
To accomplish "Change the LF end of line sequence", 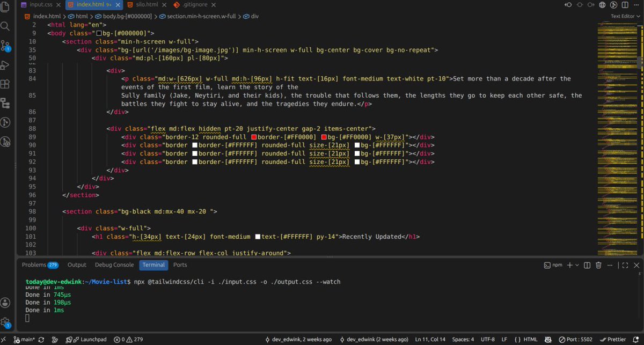I will [x=504, y=340].
